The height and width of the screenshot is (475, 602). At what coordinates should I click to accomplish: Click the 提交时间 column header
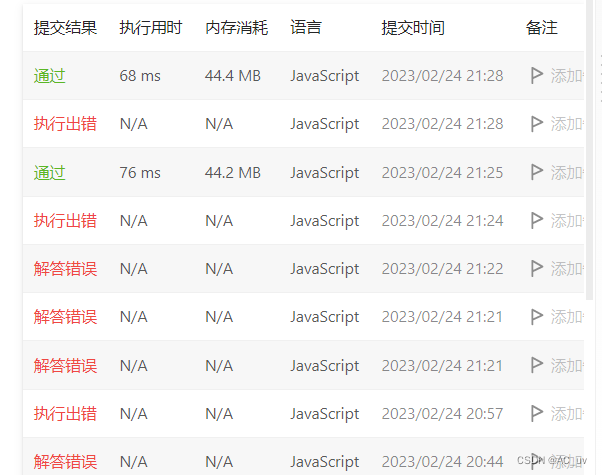pos(413,28)
